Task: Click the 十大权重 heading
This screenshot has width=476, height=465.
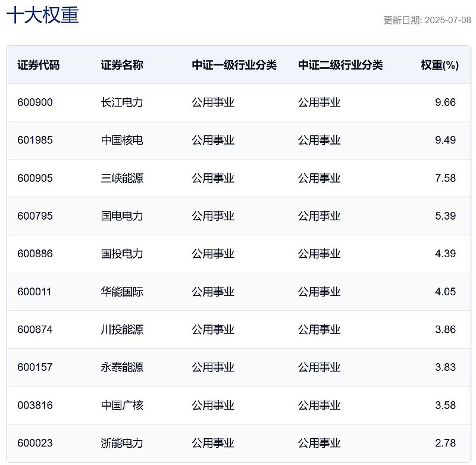Action: click(42, 15)
